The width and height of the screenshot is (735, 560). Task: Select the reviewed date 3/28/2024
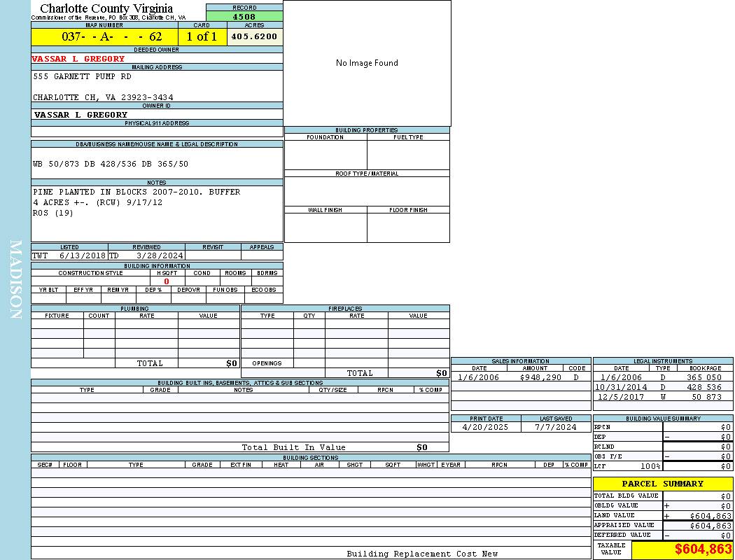pos(160,255)
